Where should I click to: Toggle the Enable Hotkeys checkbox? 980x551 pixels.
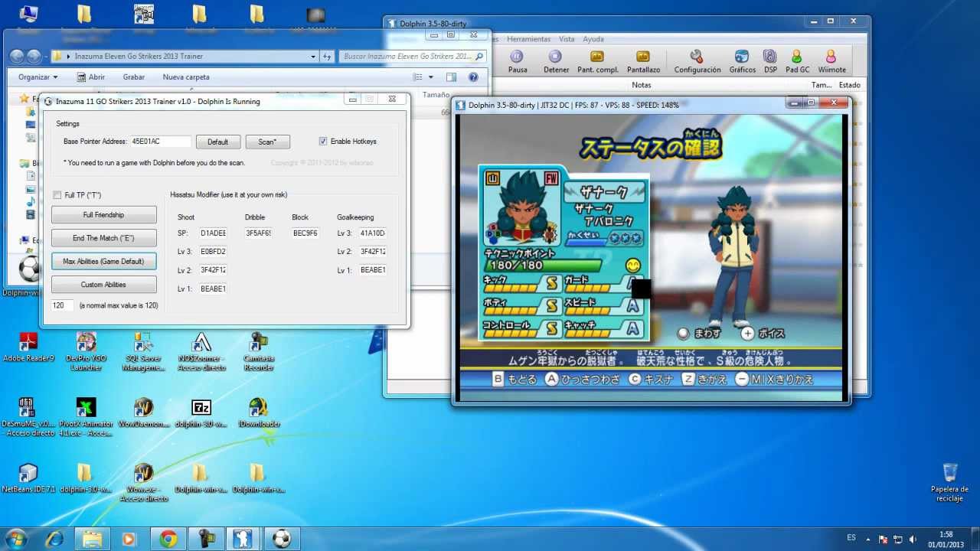click(x=323, y=141)
